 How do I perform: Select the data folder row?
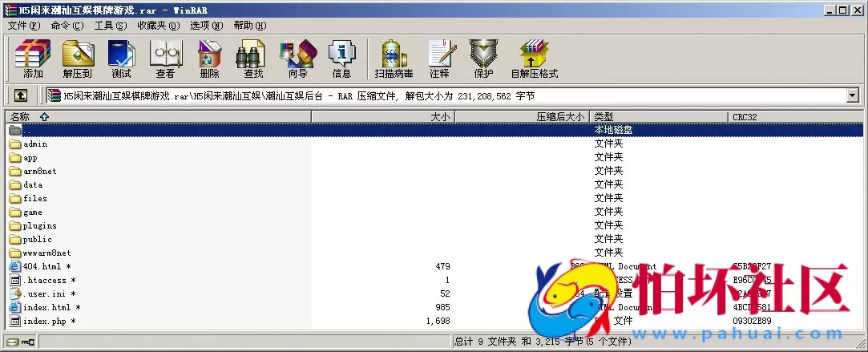[434, 185]
